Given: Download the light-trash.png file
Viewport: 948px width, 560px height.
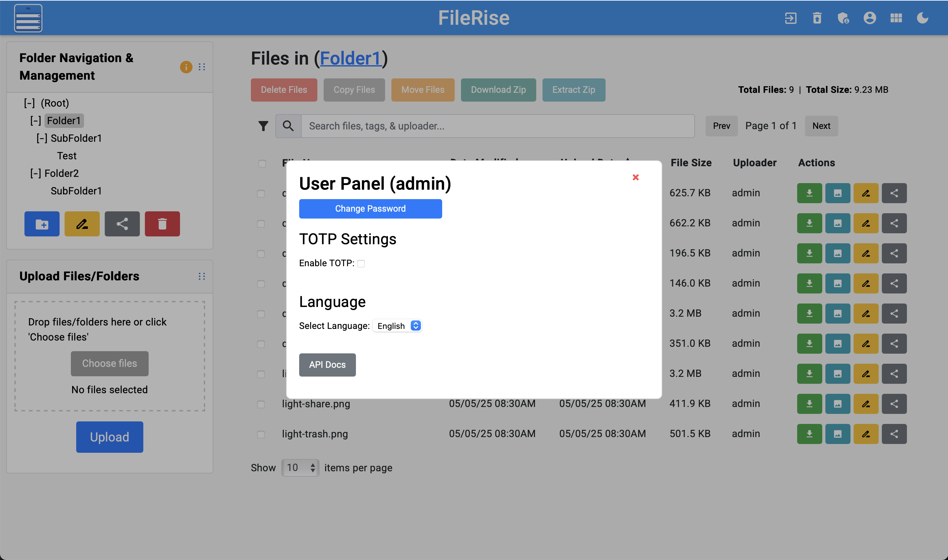Looking at the screenshot, I should (809, 434).
